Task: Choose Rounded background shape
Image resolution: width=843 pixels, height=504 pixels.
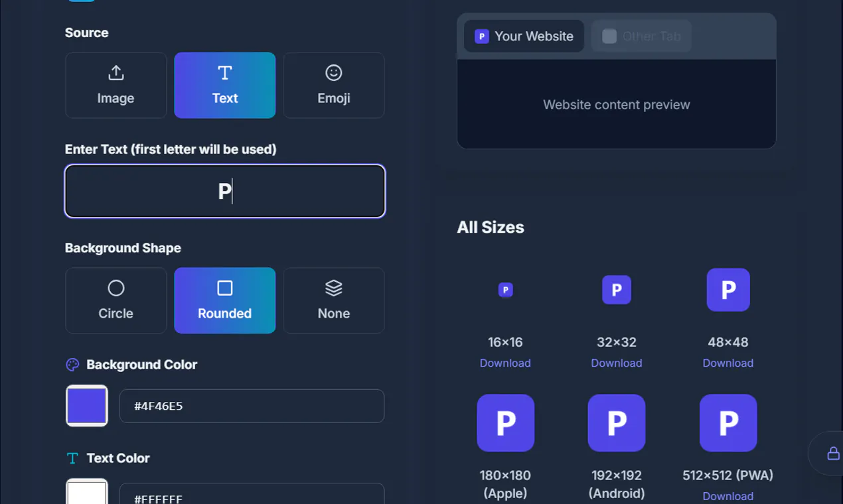Action: [x=225, y=300]
